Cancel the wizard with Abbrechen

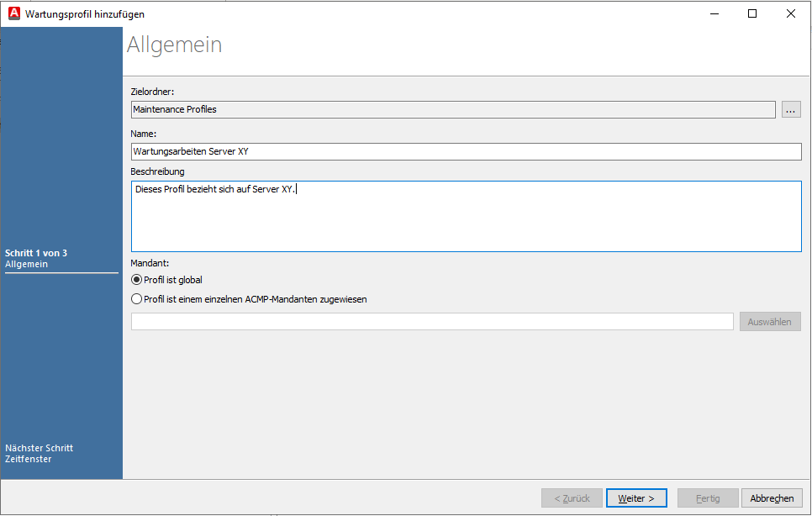772,498
